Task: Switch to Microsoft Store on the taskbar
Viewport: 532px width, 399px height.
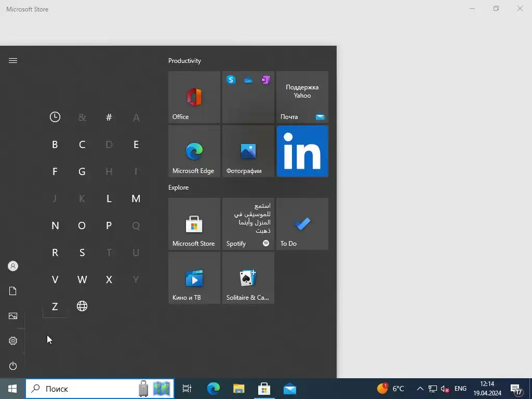Action: 264,389
